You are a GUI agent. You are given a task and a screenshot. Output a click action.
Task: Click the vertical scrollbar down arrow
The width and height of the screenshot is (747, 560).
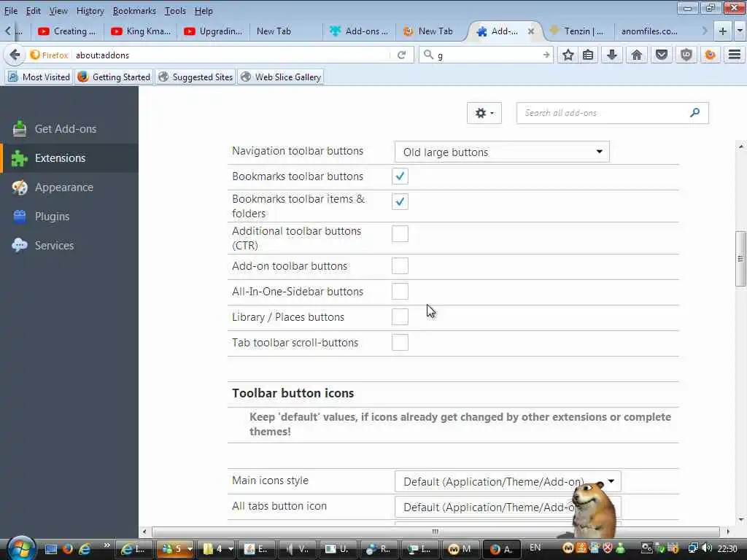pos(740,519)
